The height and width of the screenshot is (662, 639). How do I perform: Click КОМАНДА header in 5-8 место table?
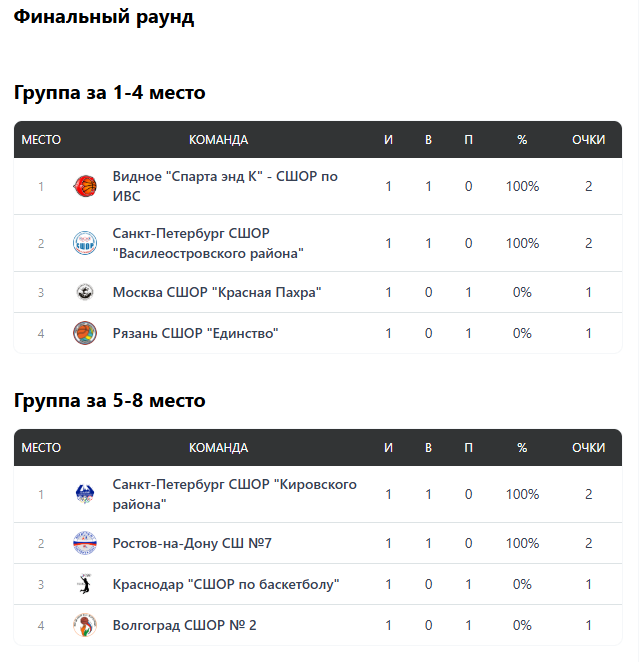(x=218, y=448)
